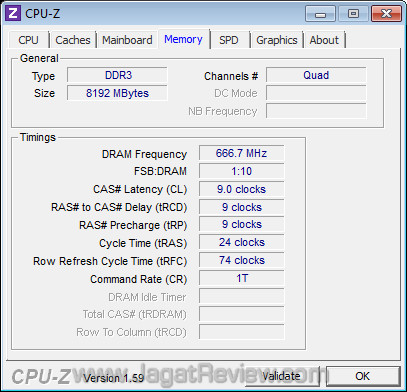The width and height of the screenshot is (407, 392).
Task: Click the tRFC 74 clocks field
Action: point(241,260)
